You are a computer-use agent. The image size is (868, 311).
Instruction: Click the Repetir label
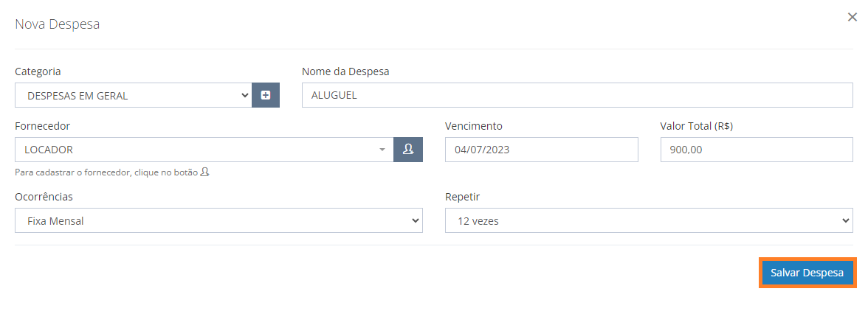click(x=462, y=197)
